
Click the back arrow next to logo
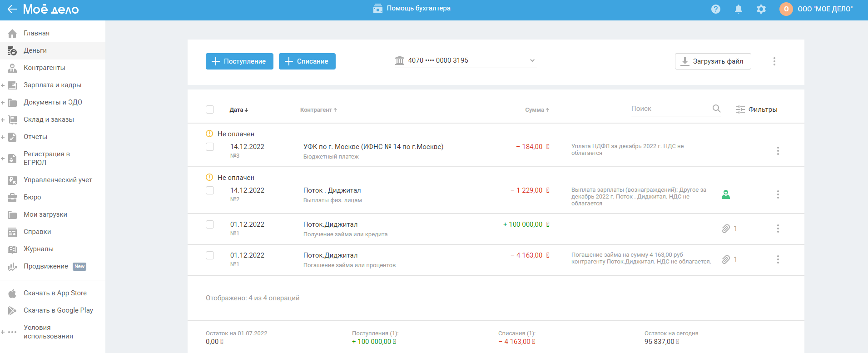pyautogui.click(x=12, y=9)
